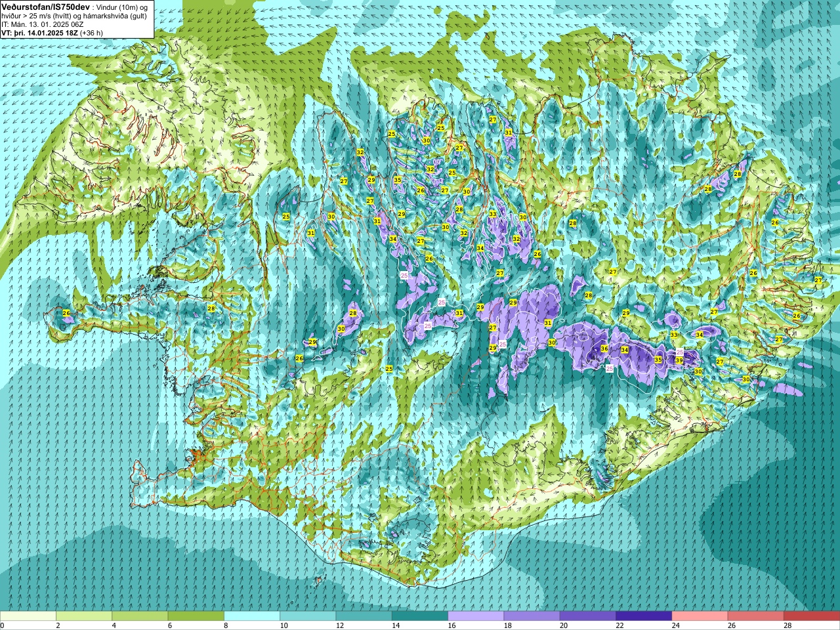
Task: Click the 24–26 m/s pink legend swatch
Action: coord(700,616)
